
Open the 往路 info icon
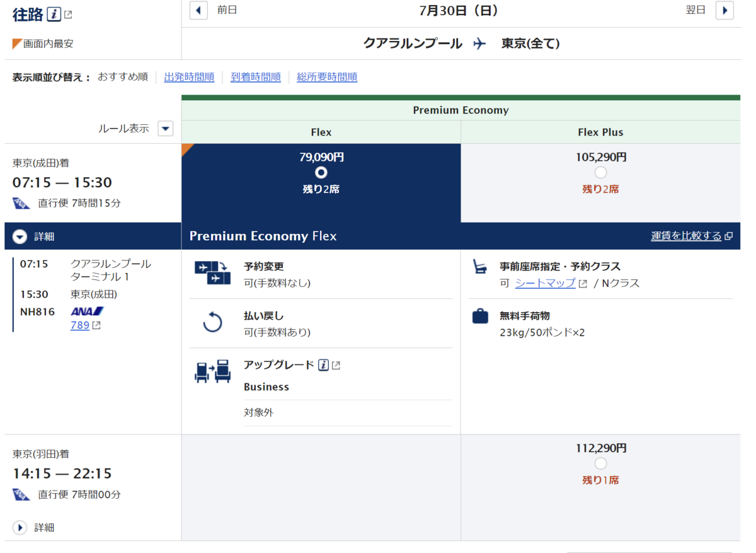point(54,15)
